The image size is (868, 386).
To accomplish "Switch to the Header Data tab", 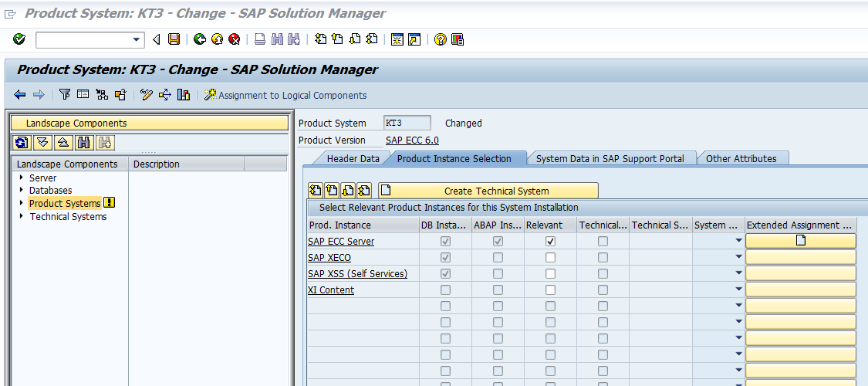I will 353,159.
